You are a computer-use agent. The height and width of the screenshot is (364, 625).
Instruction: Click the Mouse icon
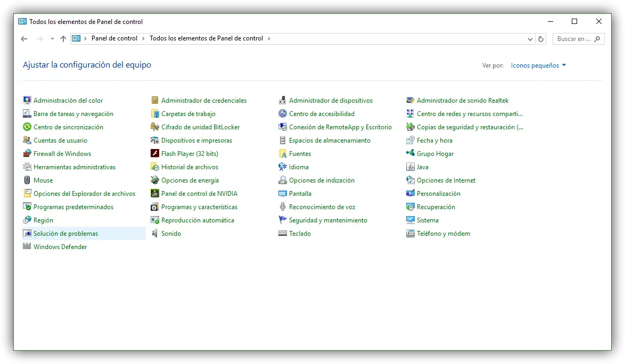click(27, 180)
